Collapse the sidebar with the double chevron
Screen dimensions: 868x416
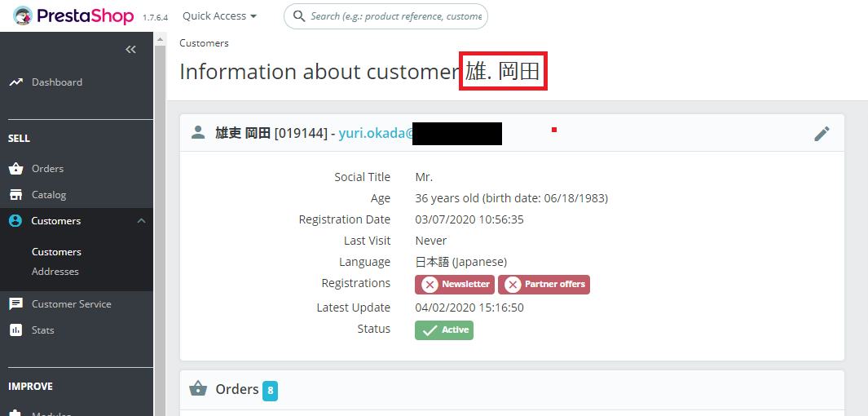(x=130, y=49)
